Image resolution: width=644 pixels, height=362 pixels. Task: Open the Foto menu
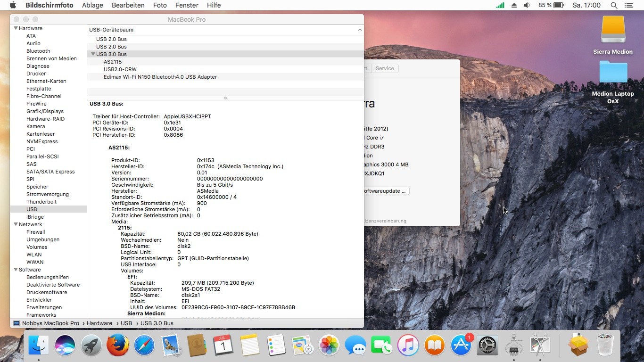[160, 5]
